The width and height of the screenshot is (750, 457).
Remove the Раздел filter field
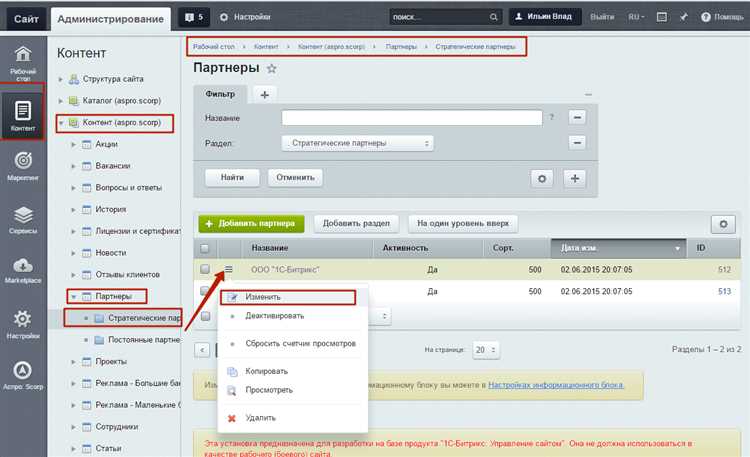(577, 143)
